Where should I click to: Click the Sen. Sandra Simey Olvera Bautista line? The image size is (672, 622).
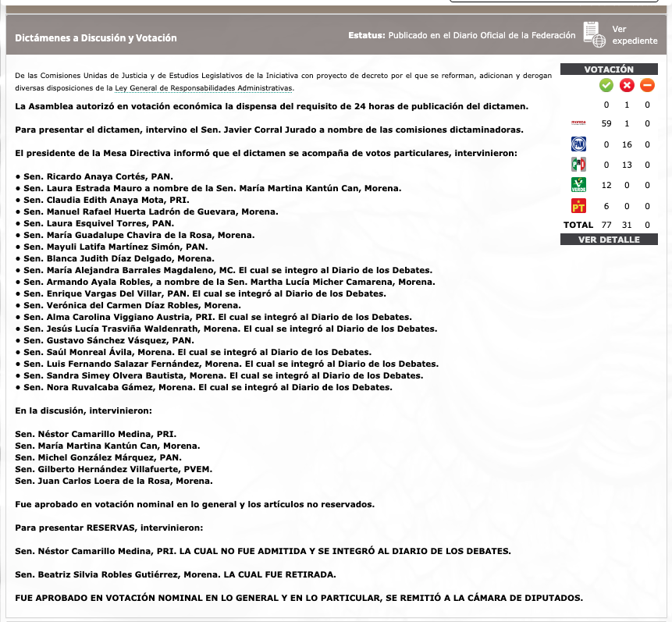pos(219,376)
